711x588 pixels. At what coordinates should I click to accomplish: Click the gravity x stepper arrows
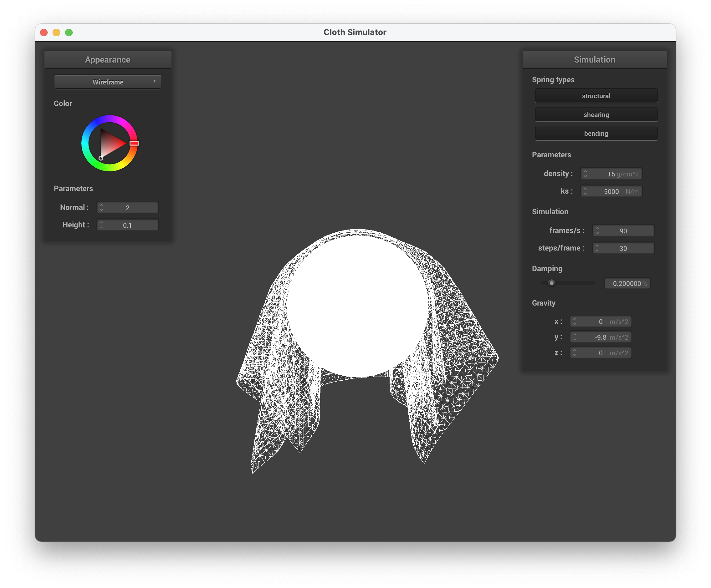coord(574,322)
